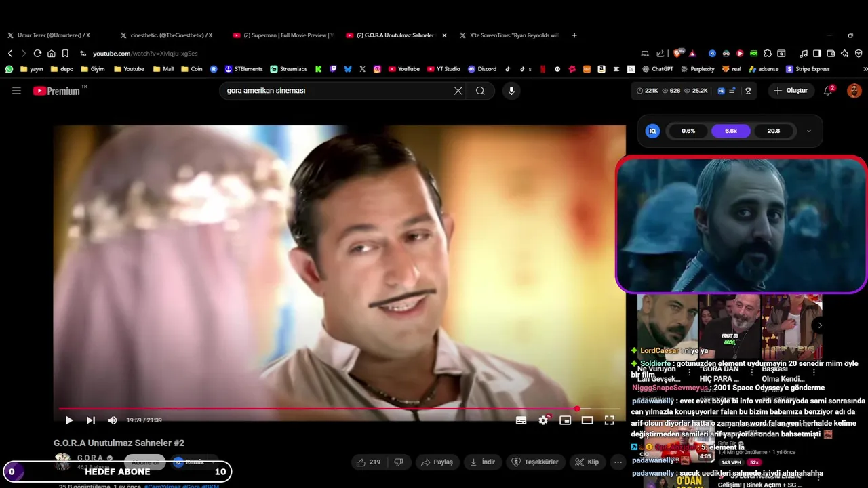
Task: Show hidden bookmarks overflow chevron
Action: coord(865,69)
